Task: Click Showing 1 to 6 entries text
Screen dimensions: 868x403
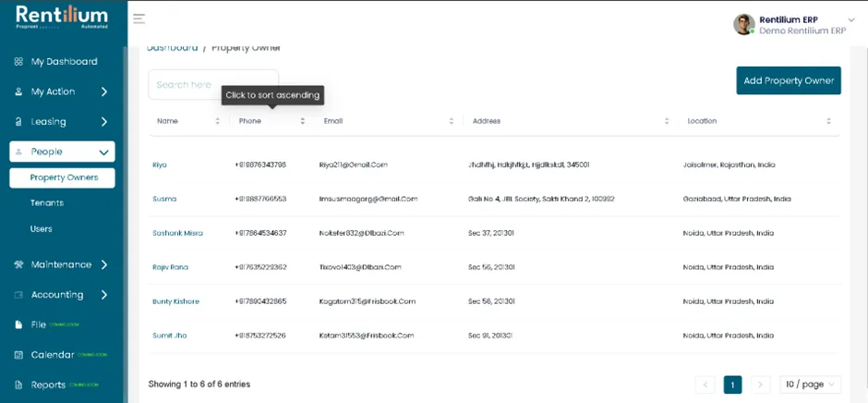Action: coord(199,385)
